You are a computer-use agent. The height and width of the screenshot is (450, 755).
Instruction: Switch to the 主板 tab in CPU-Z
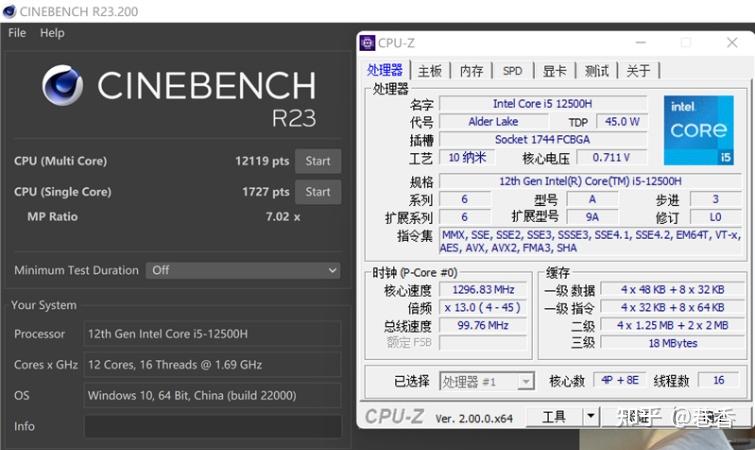(x=430, y=71)
